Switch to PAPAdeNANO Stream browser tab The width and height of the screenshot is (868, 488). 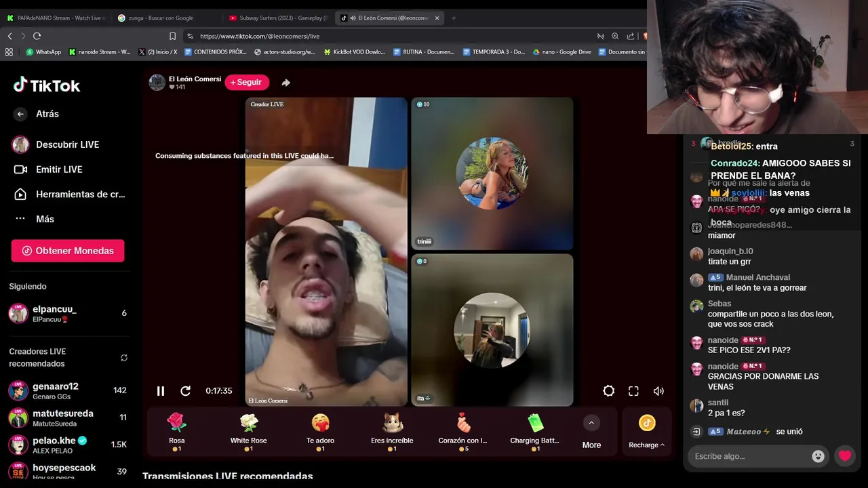coord(56,18)
